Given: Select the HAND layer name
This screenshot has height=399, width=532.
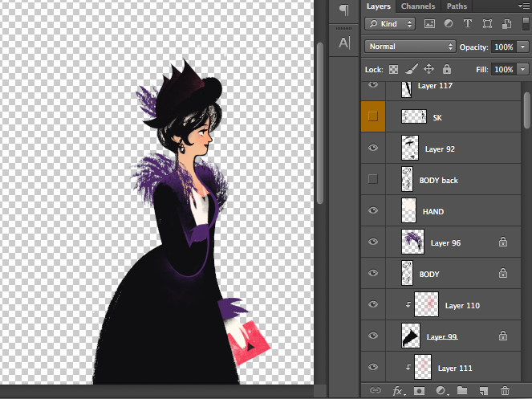Looking at the screenshot, I should click(433, 212).
